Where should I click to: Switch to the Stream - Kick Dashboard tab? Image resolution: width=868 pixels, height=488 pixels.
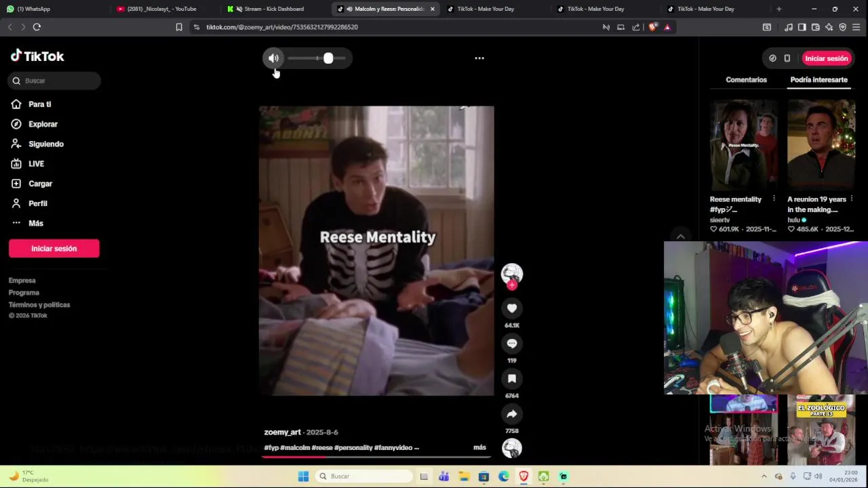point(275,9)
